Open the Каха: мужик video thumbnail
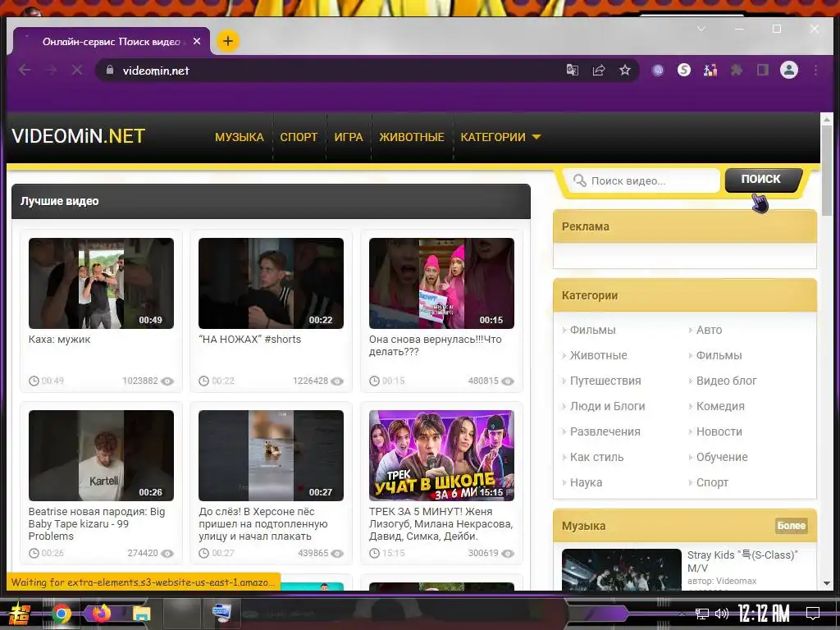 point(101,283)
